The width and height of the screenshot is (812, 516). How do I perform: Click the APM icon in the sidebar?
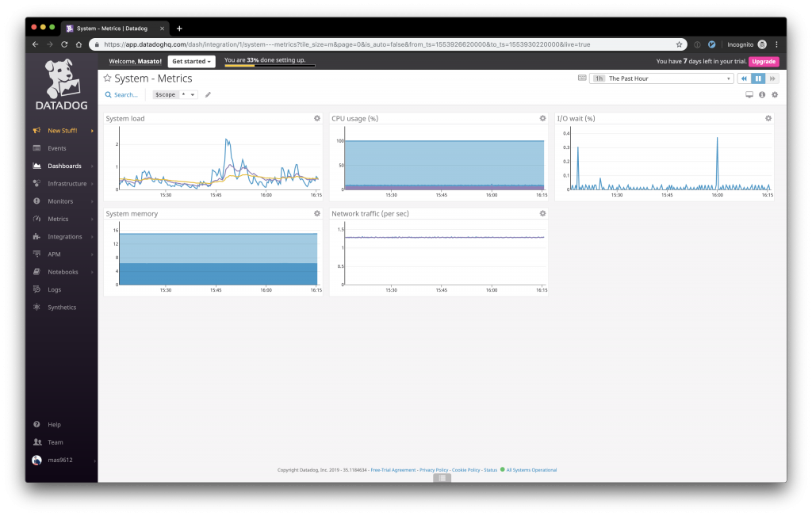[36, 254]
